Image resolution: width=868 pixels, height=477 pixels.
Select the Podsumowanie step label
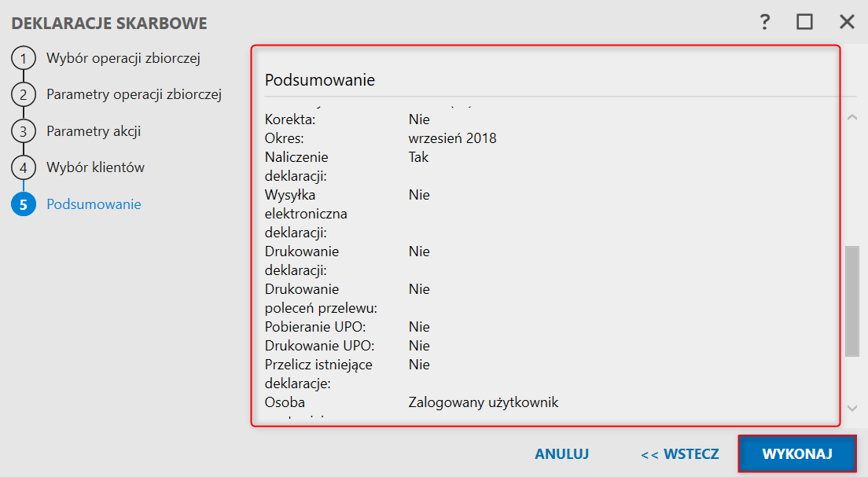tap(94, 204)
